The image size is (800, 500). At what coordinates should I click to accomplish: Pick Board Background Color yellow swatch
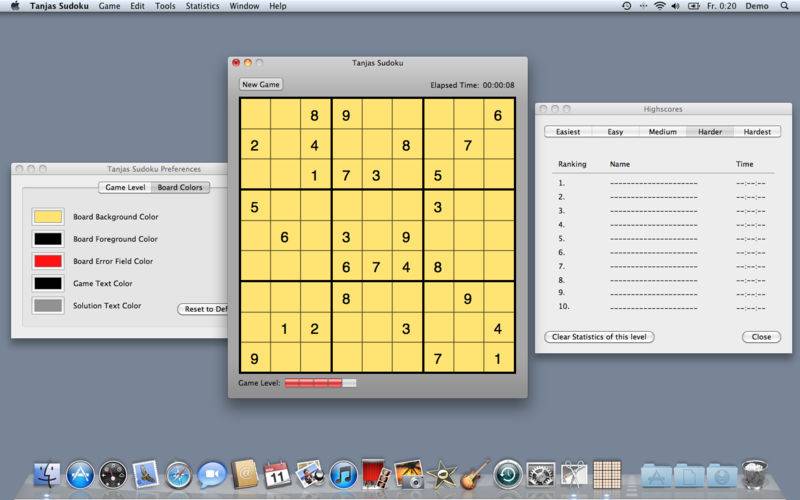(48, 217)
